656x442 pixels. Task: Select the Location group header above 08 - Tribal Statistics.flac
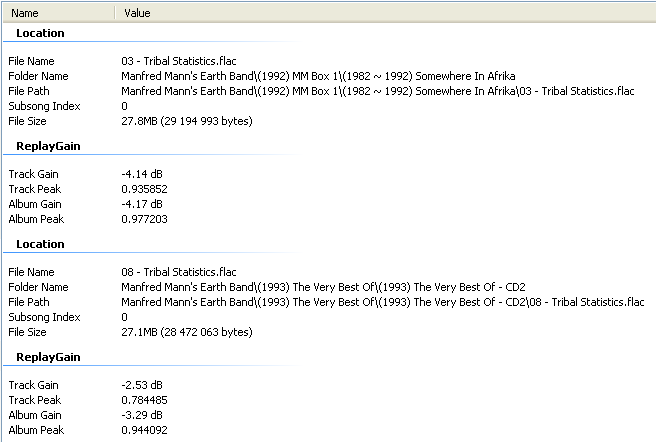[40, 244]
